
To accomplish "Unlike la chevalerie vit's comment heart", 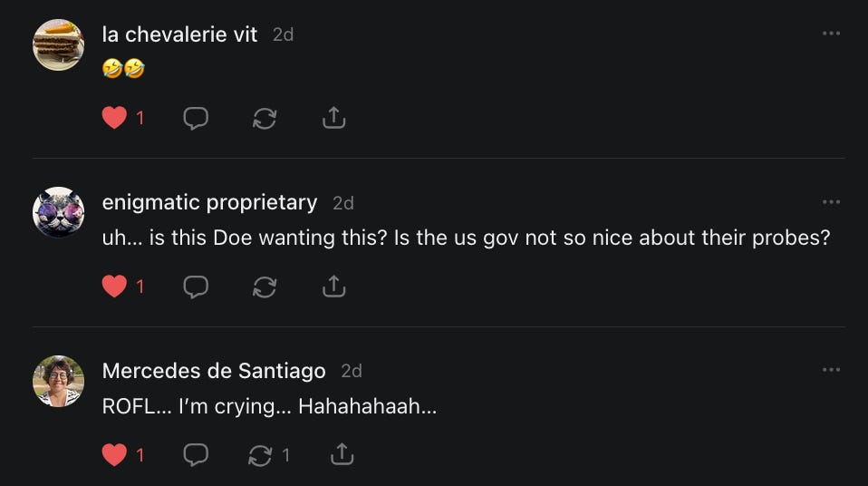I will click(x=114, y=118).
